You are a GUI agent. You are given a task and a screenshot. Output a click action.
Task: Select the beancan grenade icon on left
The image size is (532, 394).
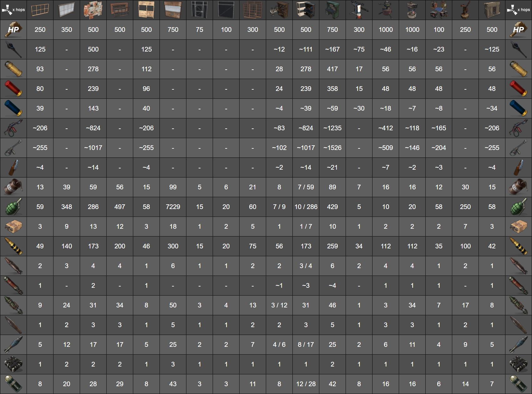pos(13,187)
